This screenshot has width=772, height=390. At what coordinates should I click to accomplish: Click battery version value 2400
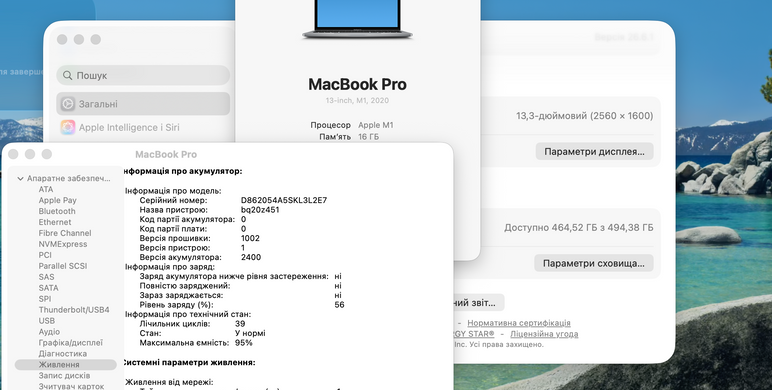pos(251,257)
